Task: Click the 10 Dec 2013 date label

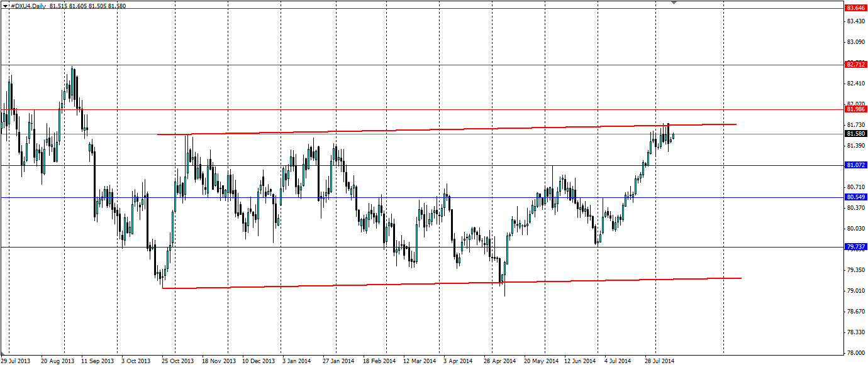Action: (259, 361)
